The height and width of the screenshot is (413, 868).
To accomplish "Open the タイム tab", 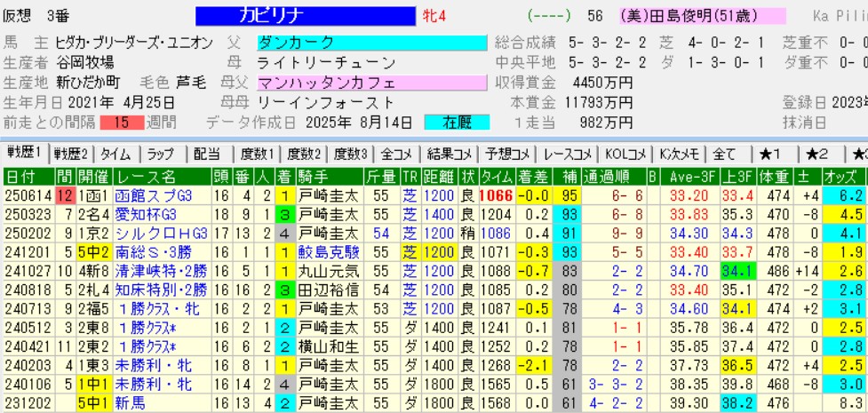I will point(115,153).
